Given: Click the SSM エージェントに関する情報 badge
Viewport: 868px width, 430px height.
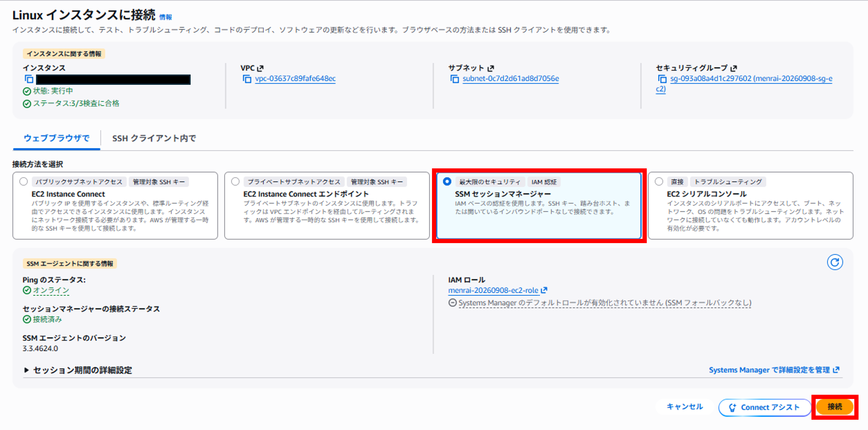Looking at the screenshot, I should point(70,264).
